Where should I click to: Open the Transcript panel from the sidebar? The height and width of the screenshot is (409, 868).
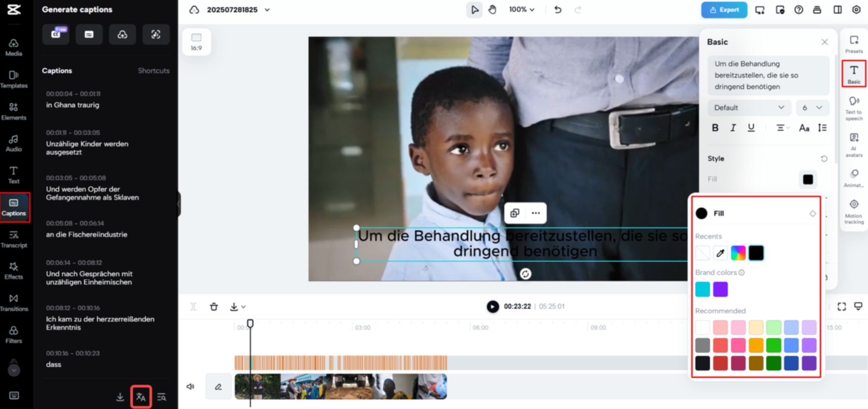point(14,239)
